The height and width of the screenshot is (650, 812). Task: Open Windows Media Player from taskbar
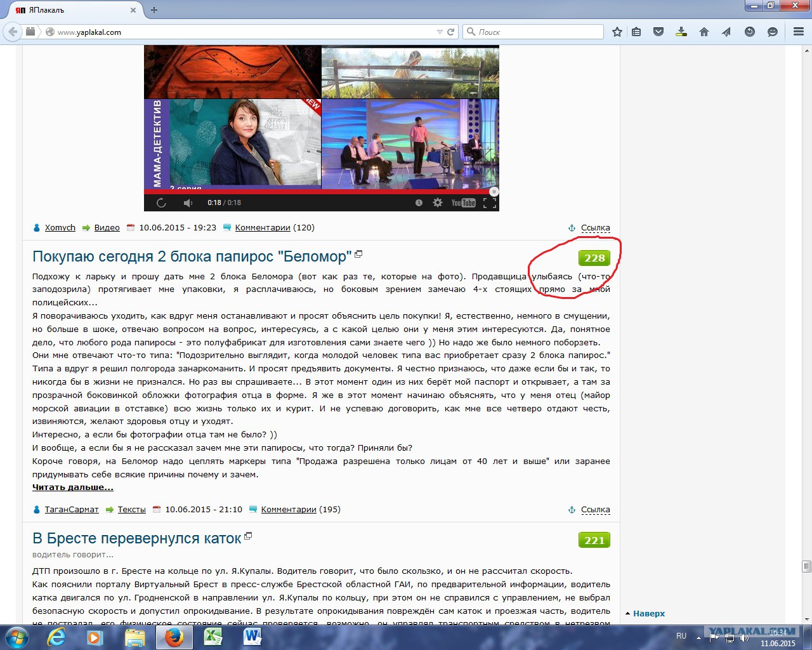point(95,637)
